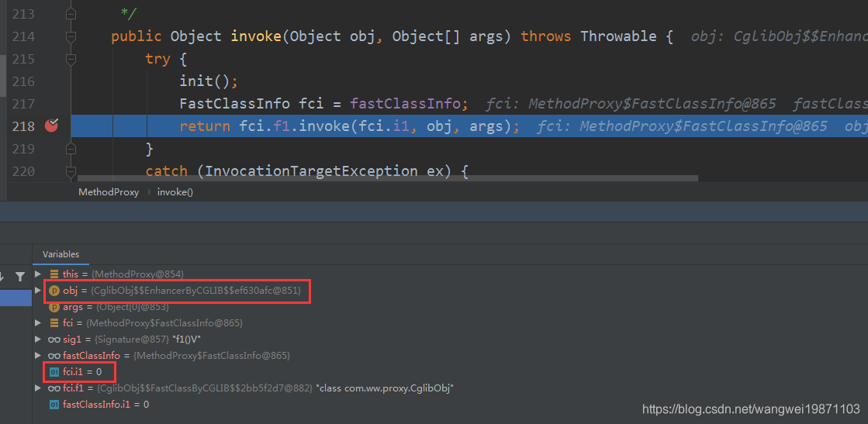The height and width of the screenshot is (424, 868).
Task: Expand the 'fastClassInfo' watch node
Action: coord(38,355)
